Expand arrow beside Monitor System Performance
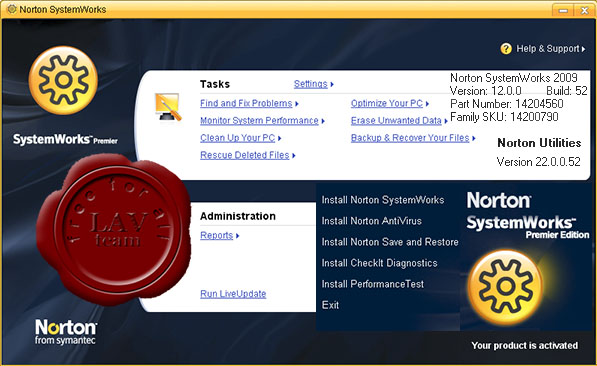The width and height of the screenshot is (597, 366). coord(323,121)
